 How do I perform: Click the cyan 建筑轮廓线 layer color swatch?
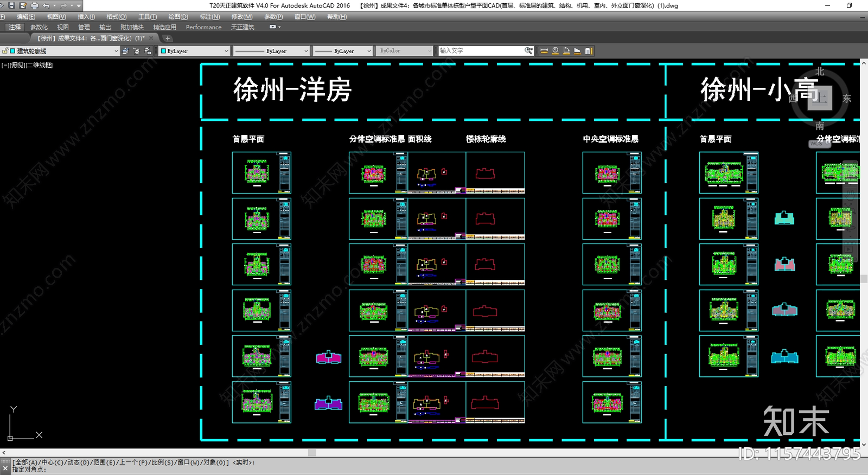point(13,51)
